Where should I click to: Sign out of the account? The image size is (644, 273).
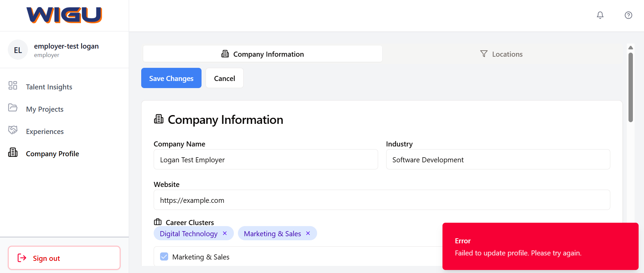pyautogui.click(x=64, y=258)
